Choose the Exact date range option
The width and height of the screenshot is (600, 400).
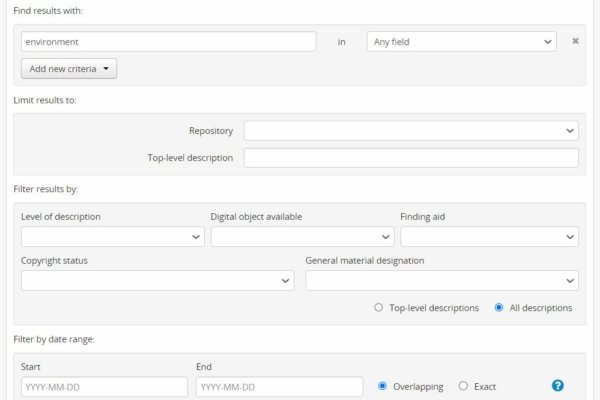point(463,386)
